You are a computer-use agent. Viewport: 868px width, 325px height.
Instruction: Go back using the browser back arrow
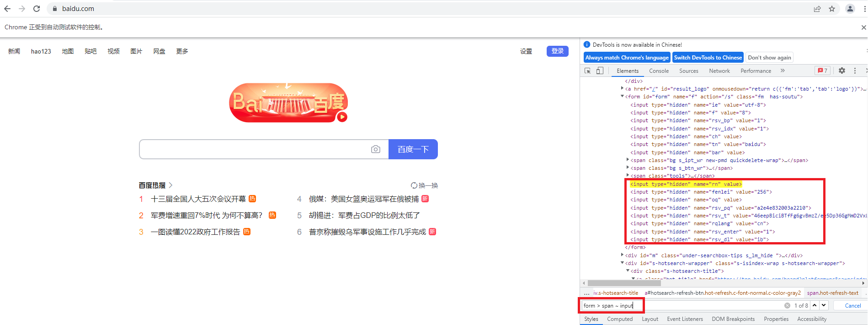(x=7, y=9)
